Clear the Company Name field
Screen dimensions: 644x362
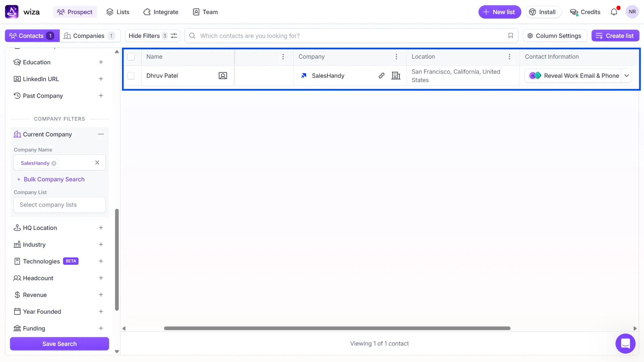pos(97,163)
